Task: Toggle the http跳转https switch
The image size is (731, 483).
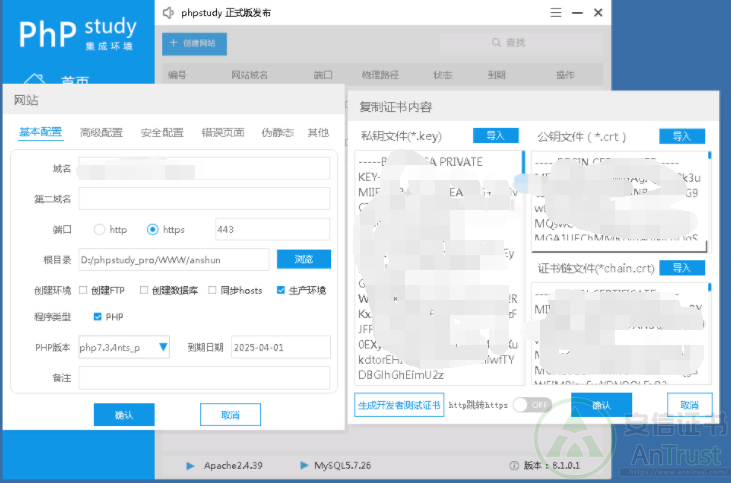Action: point(532,405)
